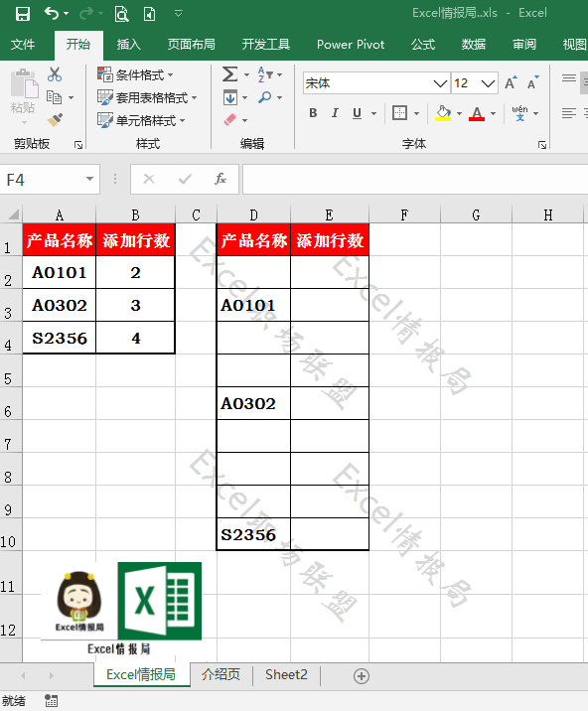
Task: Select column F header
Action: point(404,214)
